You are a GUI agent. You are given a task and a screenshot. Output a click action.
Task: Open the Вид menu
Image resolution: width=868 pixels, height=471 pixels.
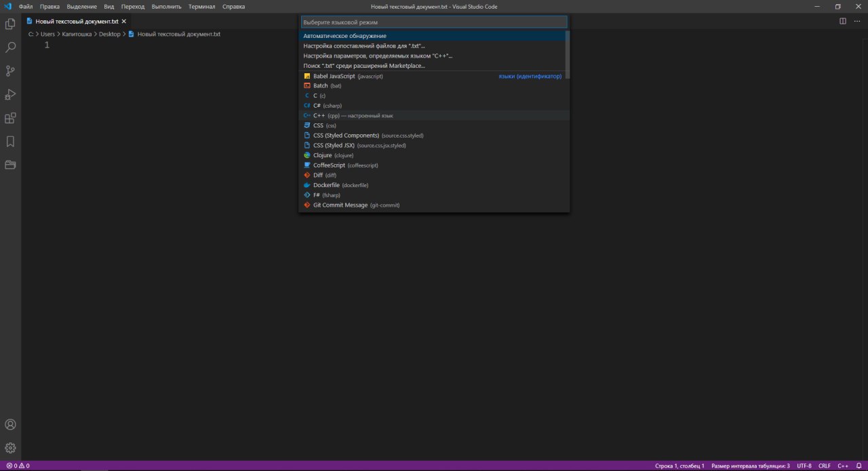tap(108, 6)
